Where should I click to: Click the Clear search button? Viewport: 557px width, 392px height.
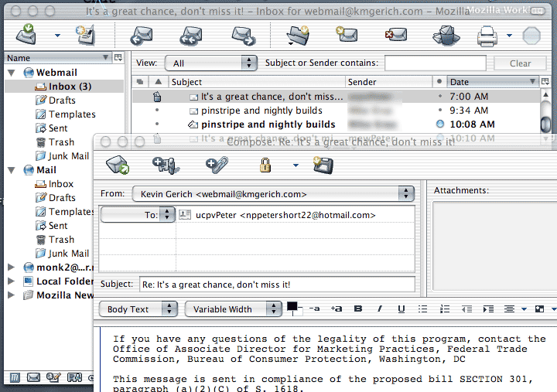click(520, 63)
